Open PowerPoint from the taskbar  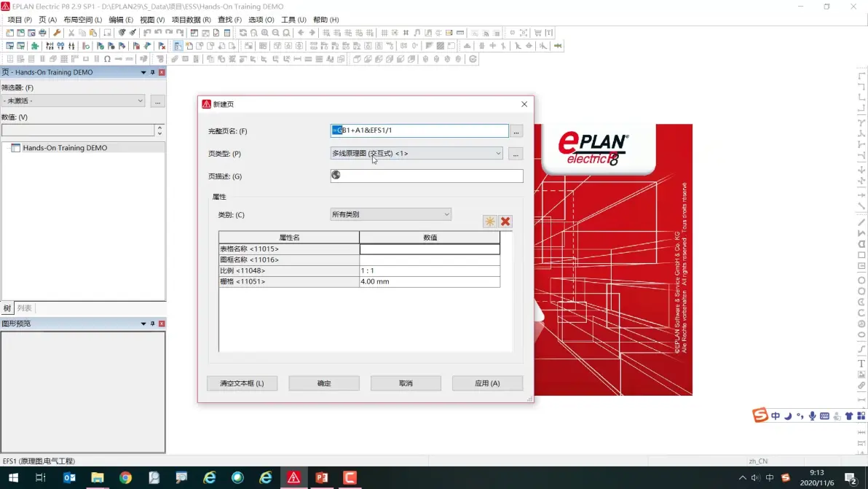pyautogui.click(x=322, y=477)
